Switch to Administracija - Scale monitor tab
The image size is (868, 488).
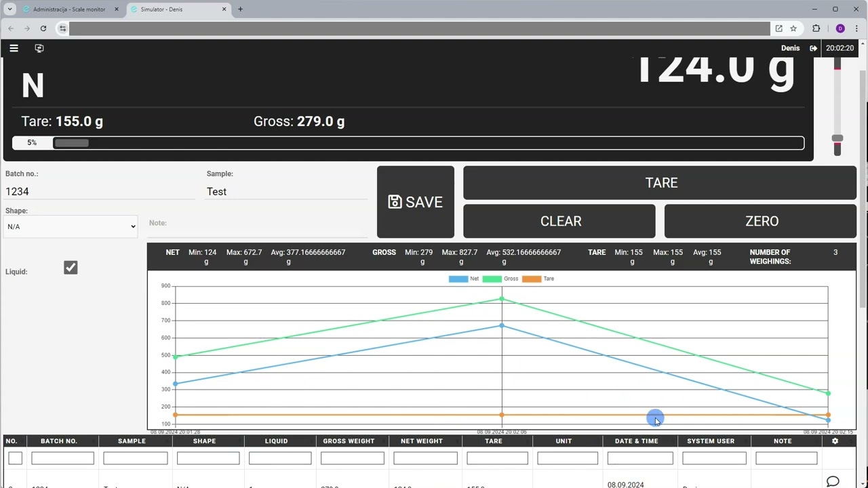click(71, 9)
